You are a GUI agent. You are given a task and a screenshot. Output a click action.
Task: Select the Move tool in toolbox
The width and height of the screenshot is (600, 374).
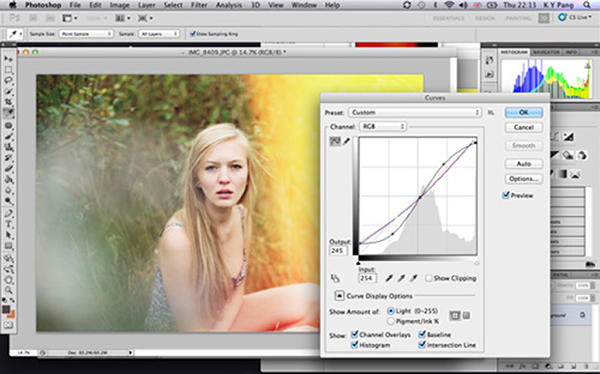click(8, 59)
